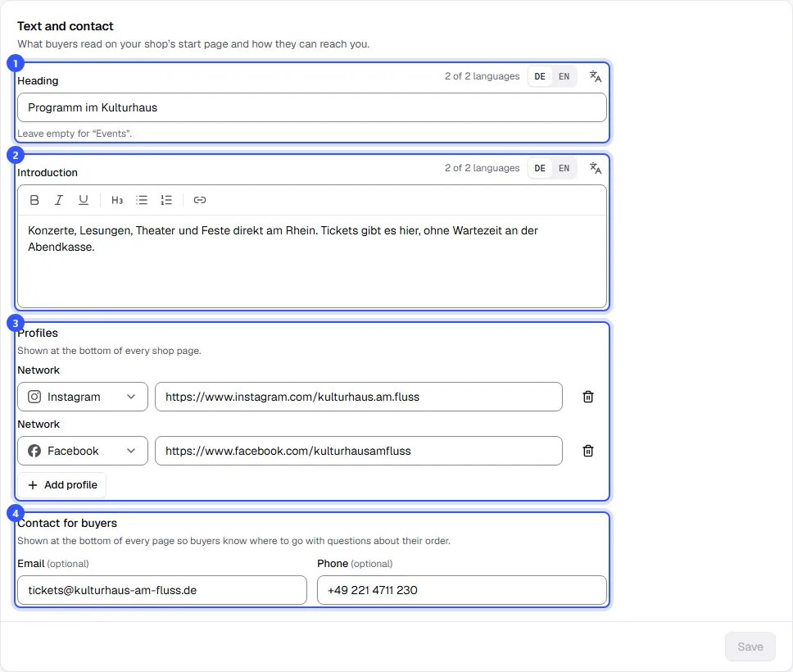Open translate icon for Heading field
This screenshot has height=672, width=793.
(x=596, y=76)
